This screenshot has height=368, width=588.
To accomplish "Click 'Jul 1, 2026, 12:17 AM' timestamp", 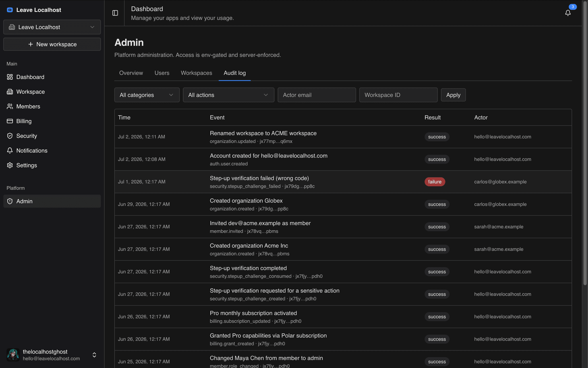I will (142, 182).
